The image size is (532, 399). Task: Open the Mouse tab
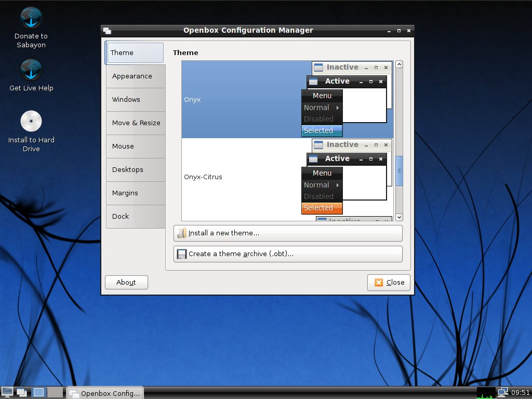point(136,146)
